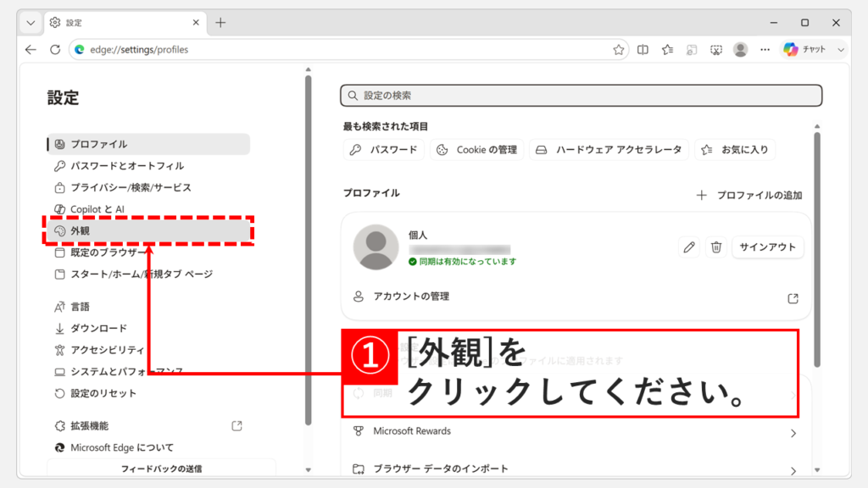Open プライバシー/検索/サービス settings
The width and height of the screenshot is (868, 488).
[148, 187]
